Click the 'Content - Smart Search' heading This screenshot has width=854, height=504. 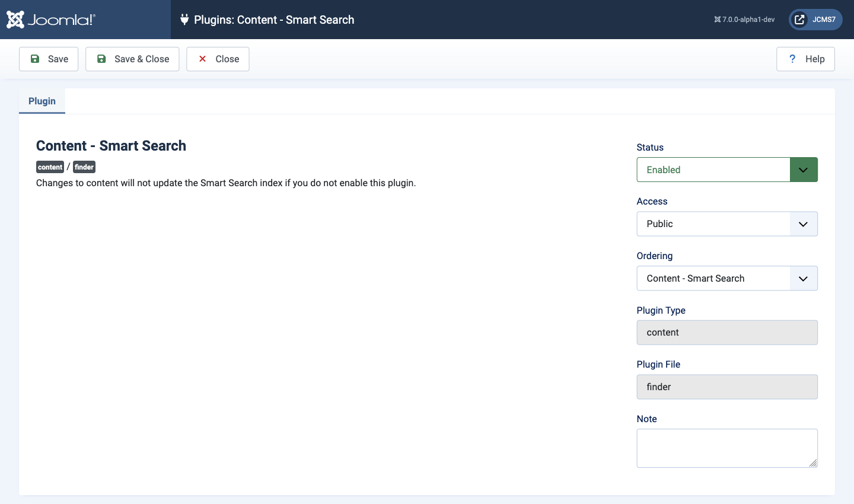[x=111, y=146]
